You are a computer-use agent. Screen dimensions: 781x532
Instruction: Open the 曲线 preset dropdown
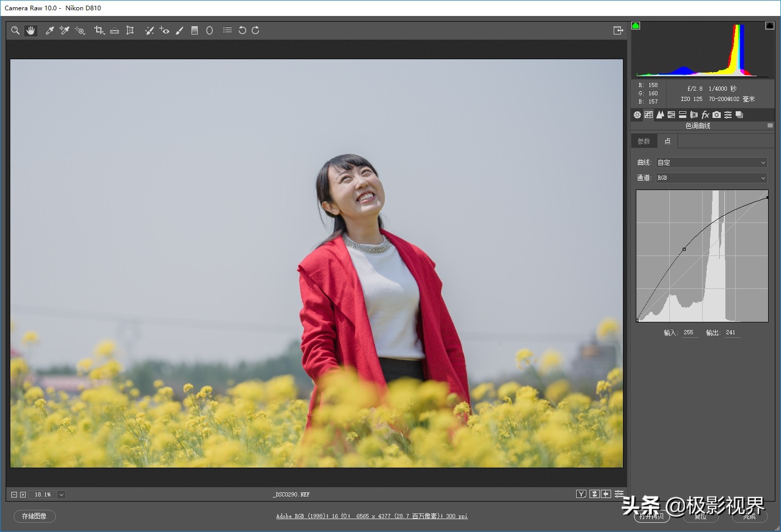pos(711,163)
